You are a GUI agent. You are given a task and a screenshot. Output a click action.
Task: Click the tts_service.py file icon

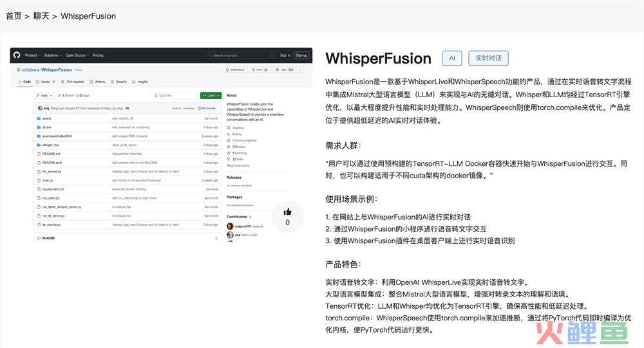(x=39, y=225)
